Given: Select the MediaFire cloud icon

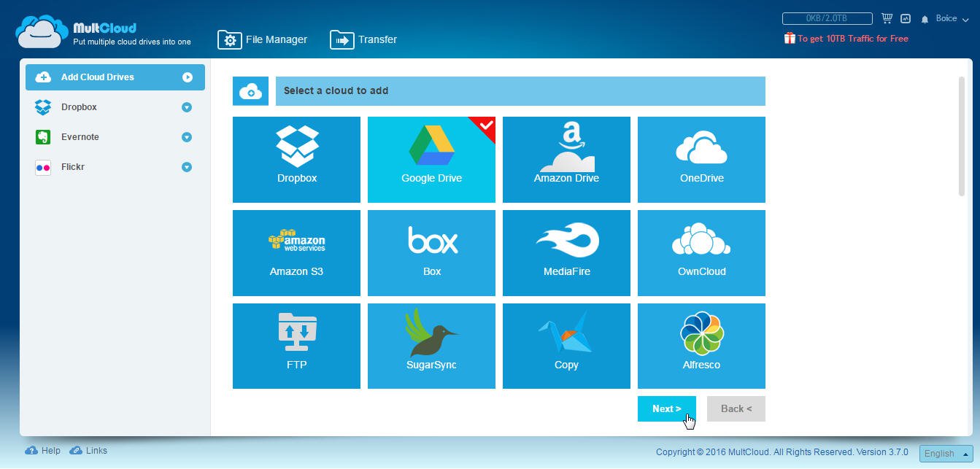Looking at the screenshot, I should point(566,252).
